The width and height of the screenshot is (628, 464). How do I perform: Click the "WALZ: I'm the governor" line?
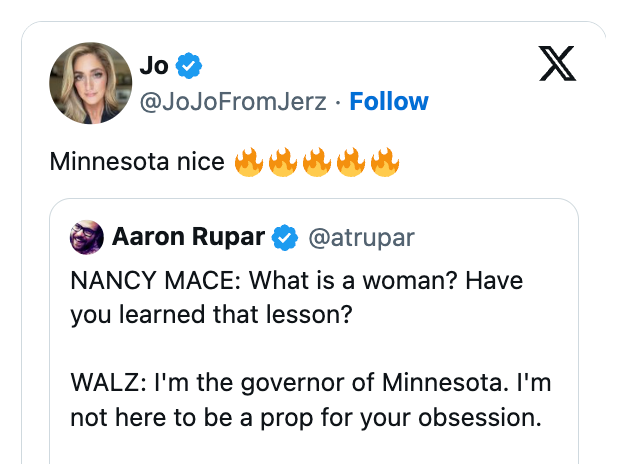click(310, 382)
